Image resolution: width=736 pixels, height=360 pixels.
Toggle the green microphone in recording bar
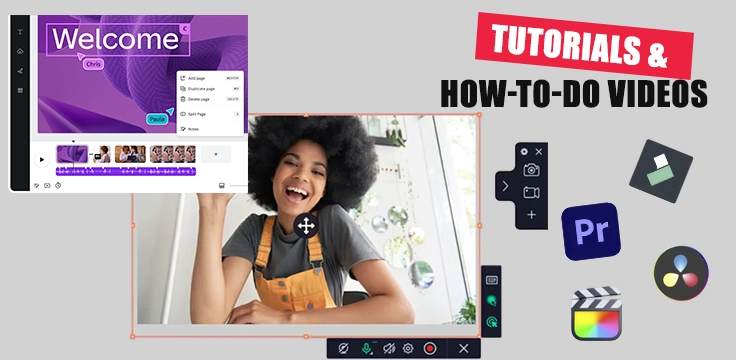[x=366, y=348]
